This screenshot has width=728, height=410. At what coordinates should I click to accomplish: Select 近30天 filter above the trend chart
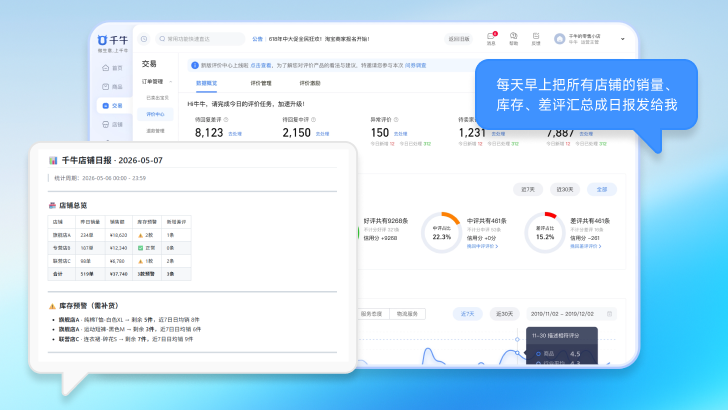tap(504, 314)
